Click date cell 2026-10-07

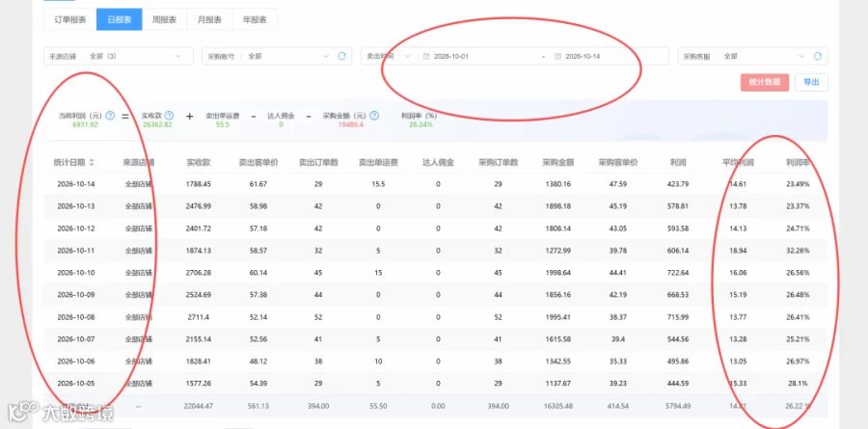point(76,339)
